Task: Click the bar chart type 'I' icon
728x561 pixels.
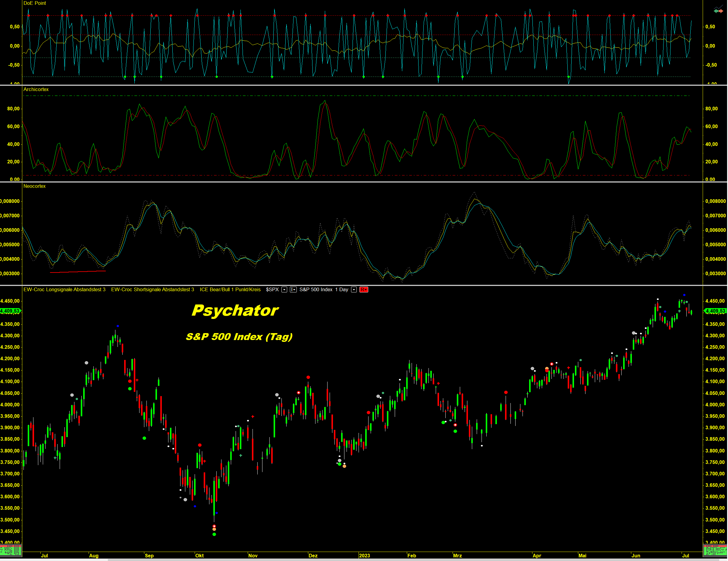Action: click(x=292, y=289)
